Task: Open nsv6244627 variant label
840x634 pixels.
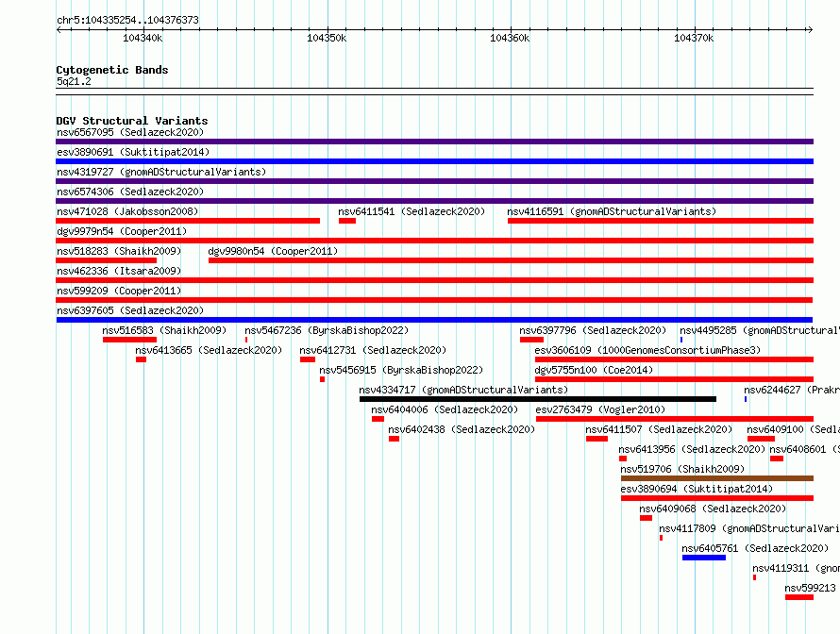Action: click(792, 390)
